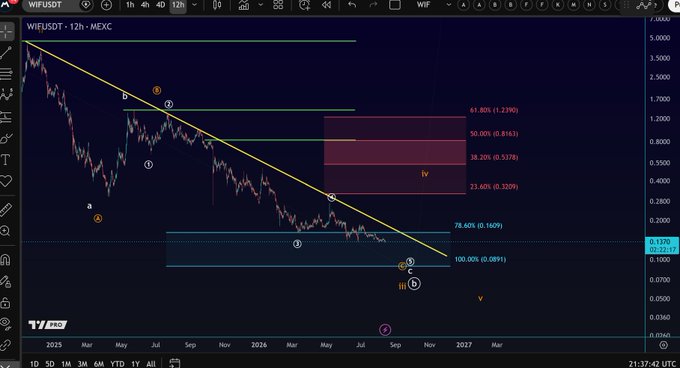Image resolution: width=680 pixels, height=368 pixels.
Task: Set the chart range to YTD
Action: pos(117,364)
